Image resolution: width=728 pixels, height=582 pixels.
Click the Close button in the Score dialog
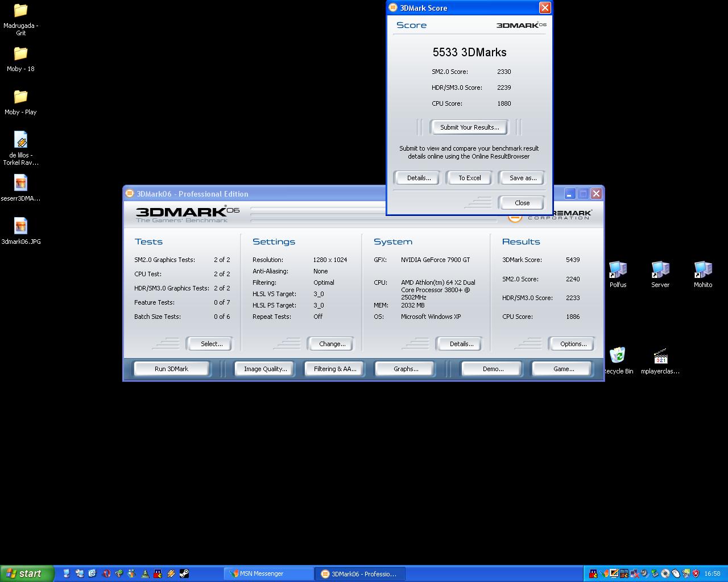[x=522, y=203]
